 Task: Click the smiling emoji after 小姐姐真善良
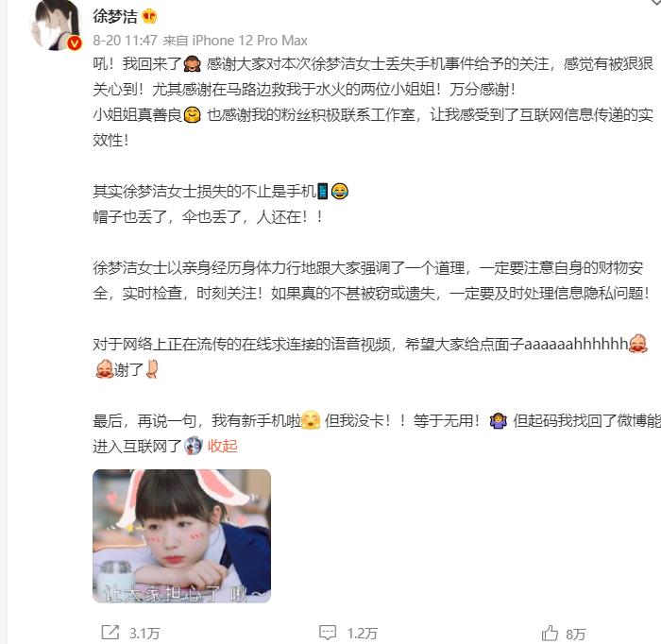coord(193,115)
